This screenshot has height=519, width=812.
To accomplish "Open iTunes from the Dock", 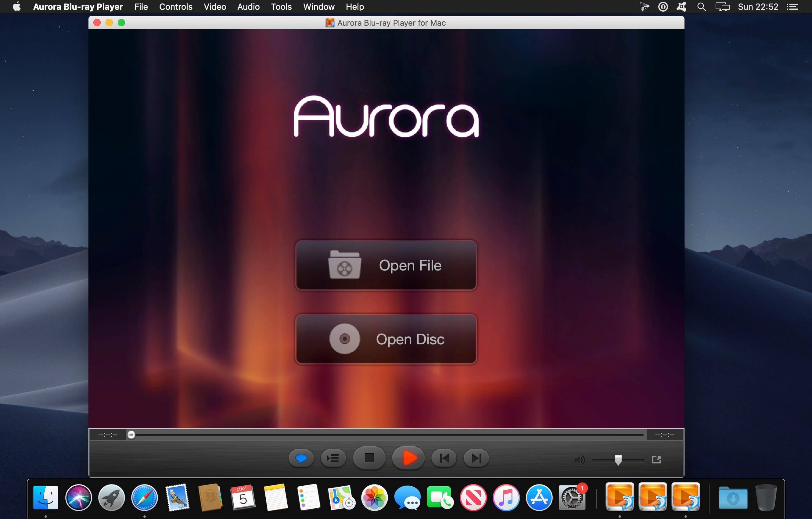I will coord(506,497).
